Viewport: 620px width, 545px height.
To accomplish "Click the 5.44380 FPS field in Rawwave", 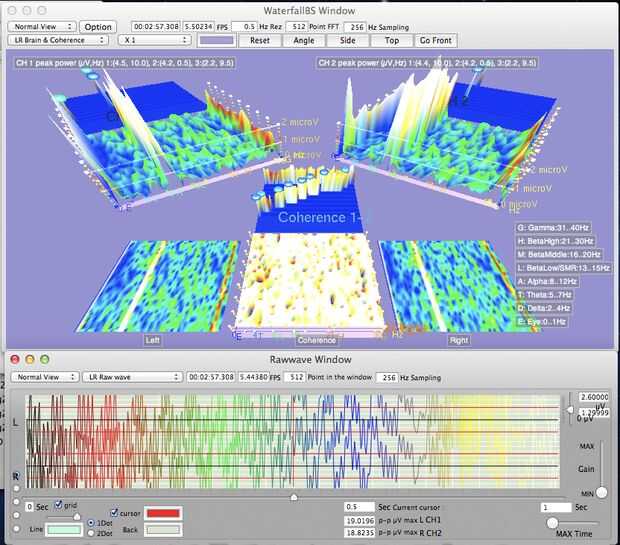I will point(253,377).
